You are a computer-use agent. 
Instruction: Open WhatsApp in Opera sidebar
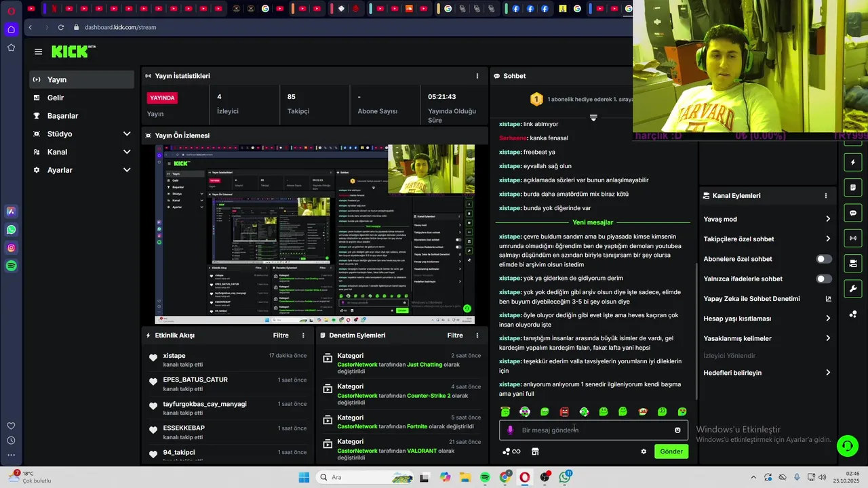pos(11,230)
